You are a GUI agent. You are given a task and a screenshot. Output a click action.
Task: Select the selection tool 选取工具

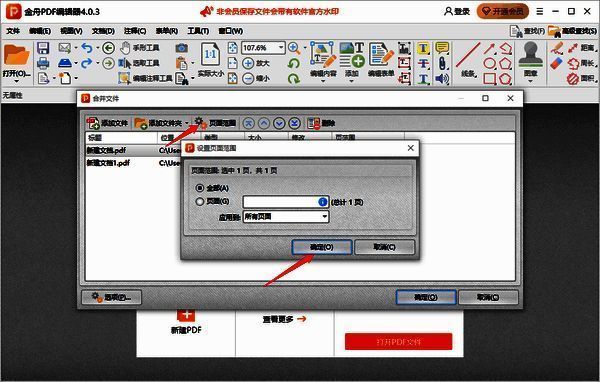[139, 63]
